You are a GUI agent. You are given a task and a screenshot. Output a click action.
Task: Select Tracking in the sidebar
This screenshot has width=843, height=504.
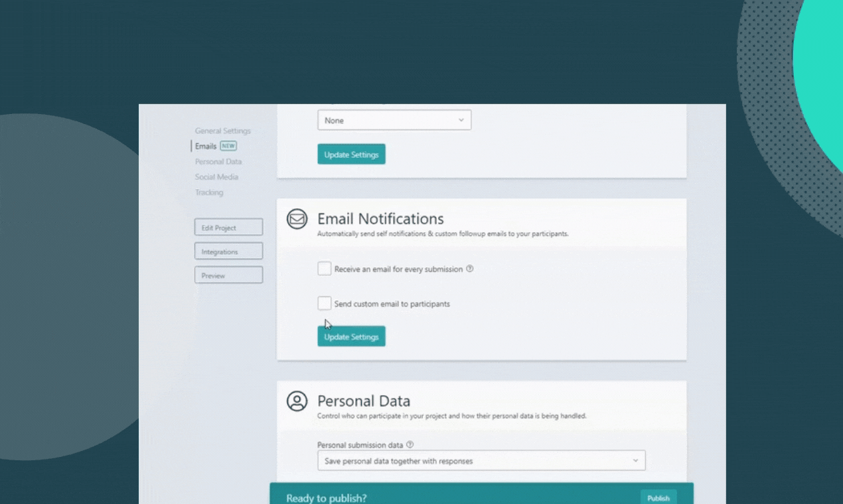coord(209,192)
